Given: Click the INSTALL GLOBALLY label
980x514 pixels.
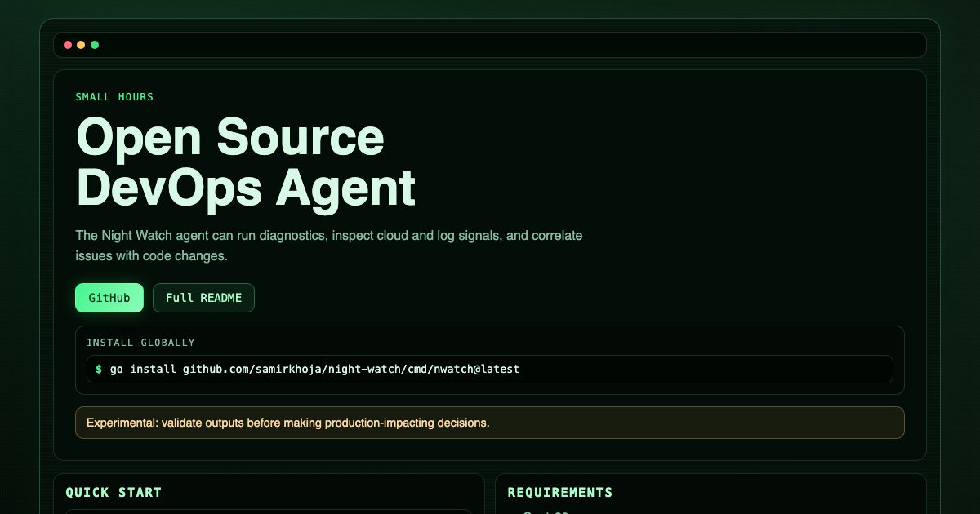Looking at the screenshot, I should tap(140, 343).
